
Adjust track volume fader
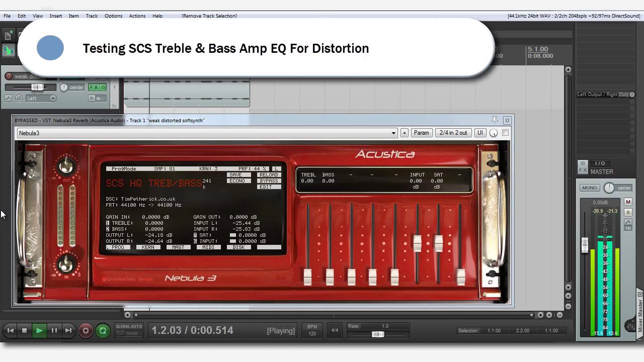pyautogui.click(x=37, y=87)
